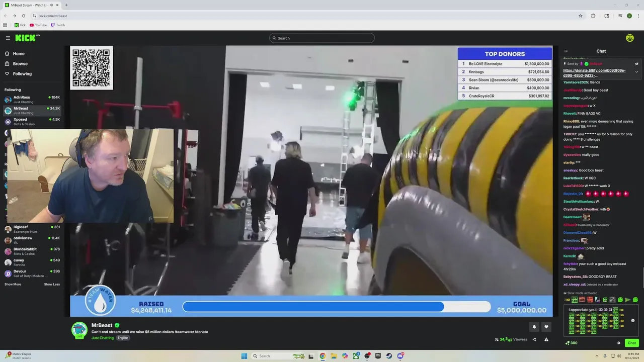Click the Kick bookmark in the bookmarks bar

pos(20,25)
